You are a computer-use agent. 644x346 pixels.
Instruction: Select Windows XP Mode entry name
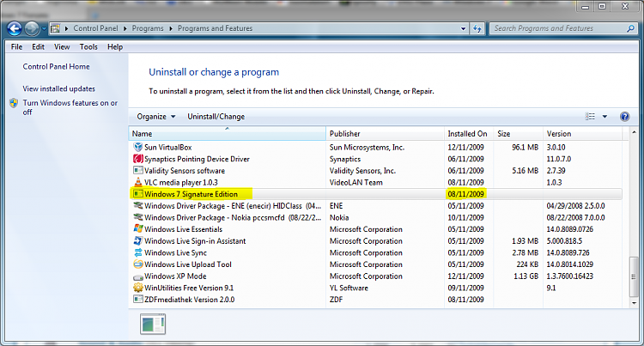[x=175, y=276]
